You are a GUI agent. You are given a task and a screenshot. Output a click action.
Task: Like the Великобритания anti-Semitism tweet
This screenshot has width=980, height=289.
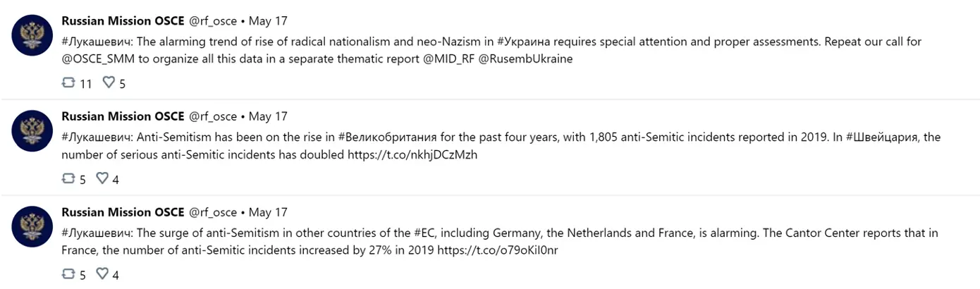pos(102,179)
